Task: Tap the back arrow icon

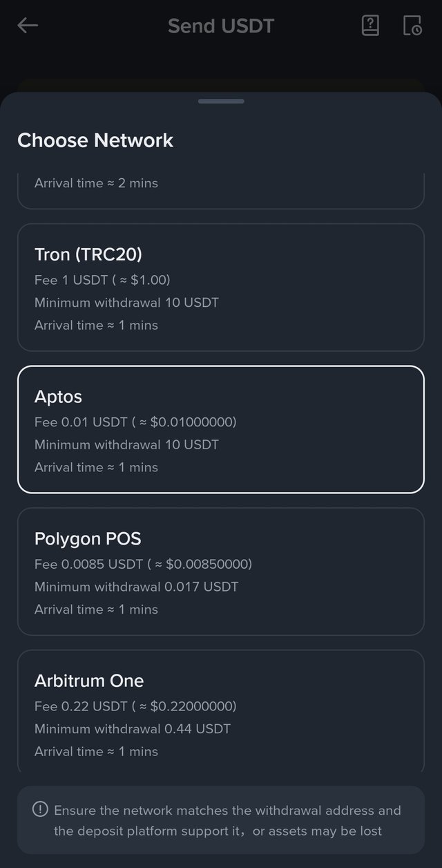Action: (28, 26)
